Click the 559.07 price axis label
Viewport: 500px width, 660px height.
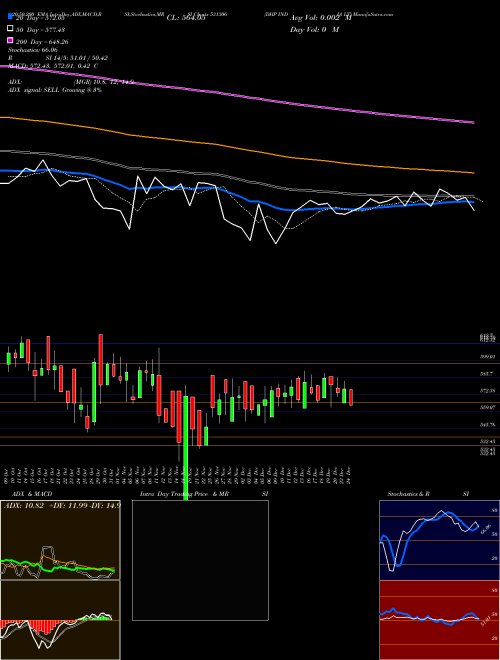tap(487, 407)
